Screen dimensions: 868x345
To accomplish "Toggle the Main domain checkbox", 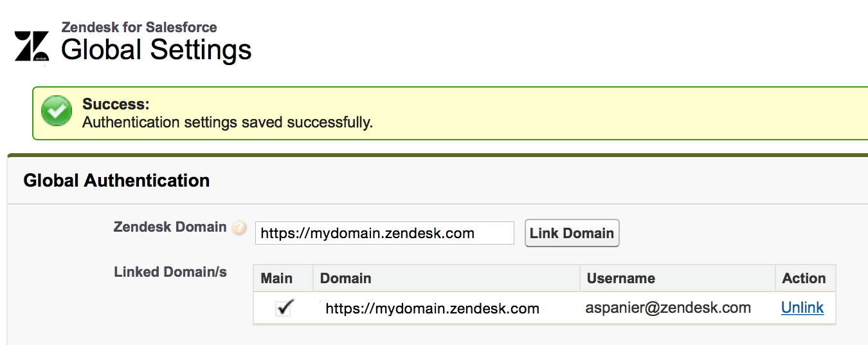I will coord(284,308).
